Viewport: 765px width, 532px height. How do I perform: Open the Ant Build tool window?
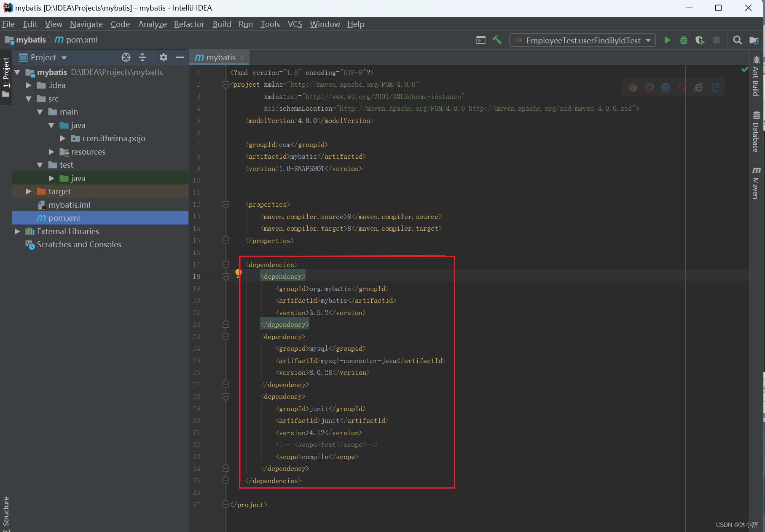(x=756, y=76)
